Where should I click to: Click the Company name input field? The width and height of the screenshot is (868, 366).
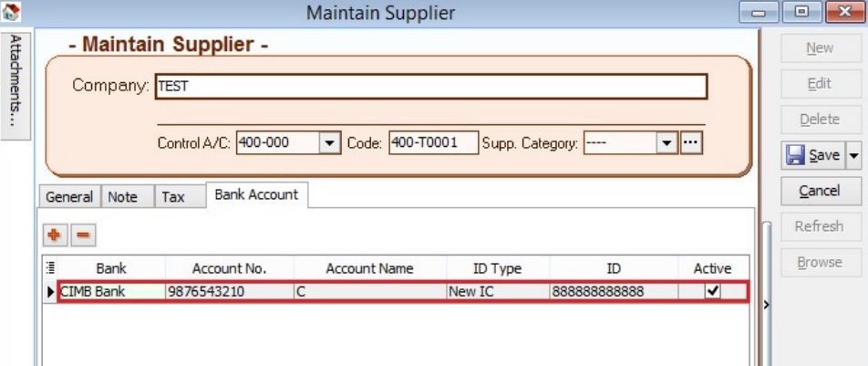point(430,87)
